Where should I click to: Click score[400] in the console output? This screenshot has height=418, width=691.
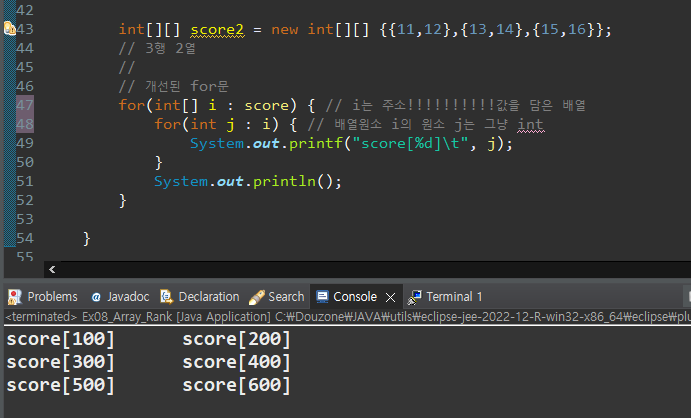point(237,362)
